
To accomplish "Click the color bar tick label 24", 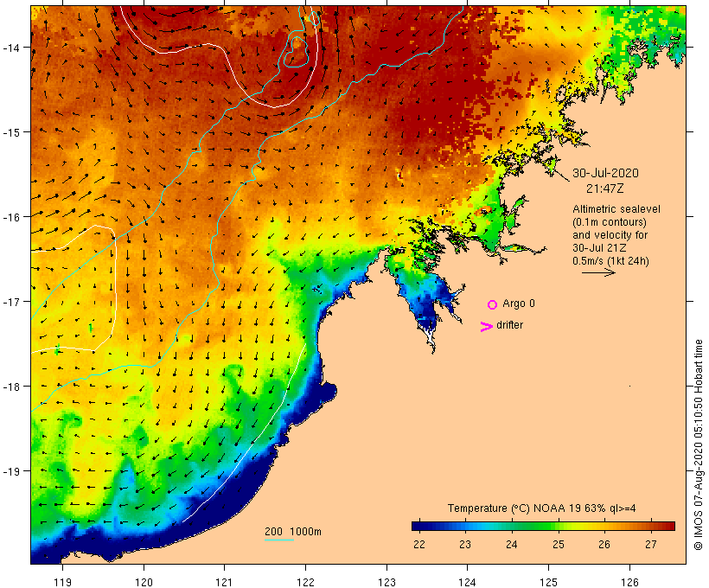I will [x=511, y=544].
